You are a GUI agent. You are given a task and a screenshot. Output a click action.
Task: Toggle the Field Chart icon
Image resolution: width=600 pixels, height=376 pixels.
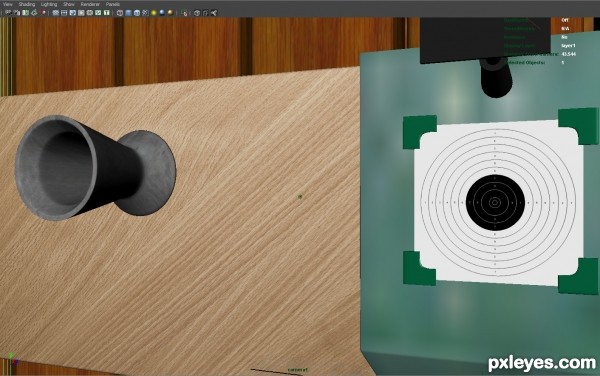pyautogui.click(x=90, y=13)
